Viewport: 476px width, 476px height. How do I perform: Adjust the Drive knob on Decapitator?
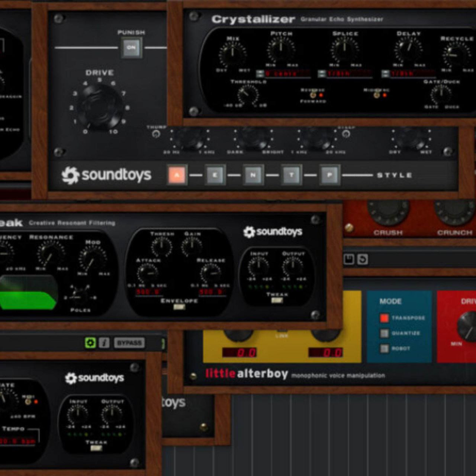pyautogui.click(x=100, y=106)
